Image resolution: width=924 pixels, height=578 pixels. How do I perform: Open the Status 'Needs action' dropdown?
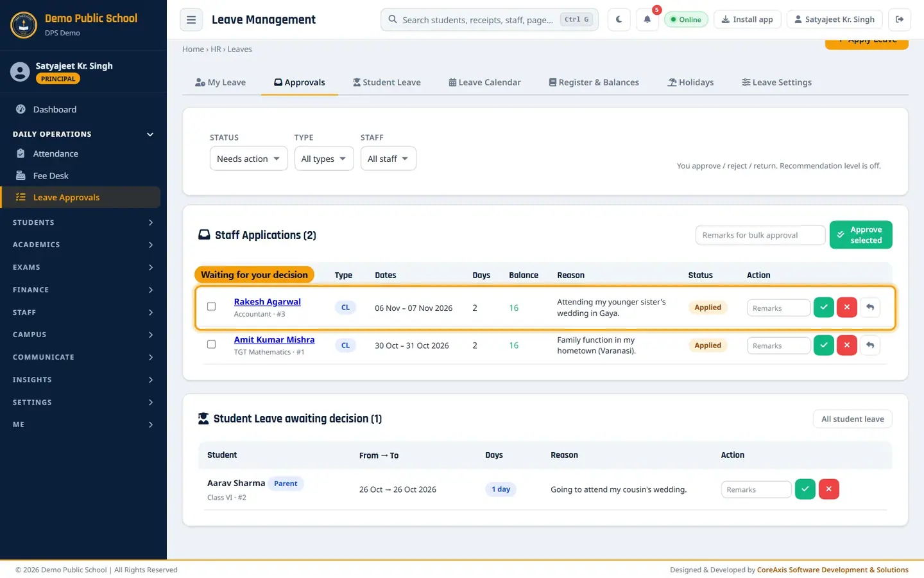click(x=248, y=159)
